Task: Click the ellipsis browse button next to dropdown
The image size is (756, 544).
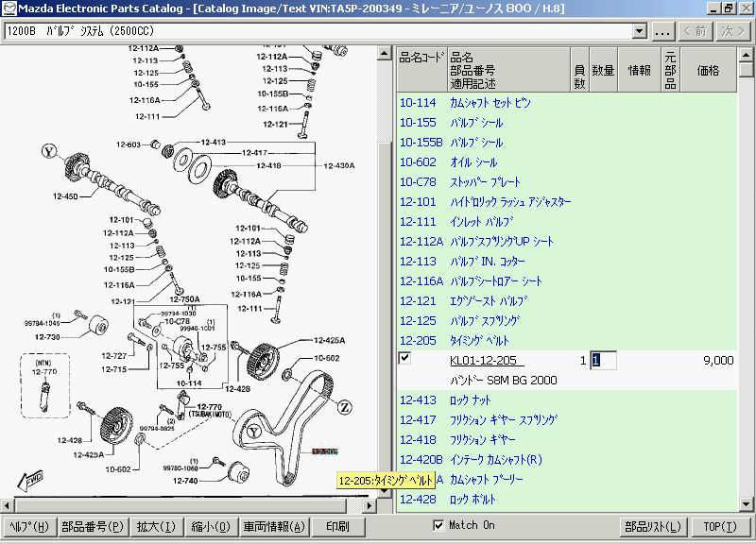Action: coord(662,31)
